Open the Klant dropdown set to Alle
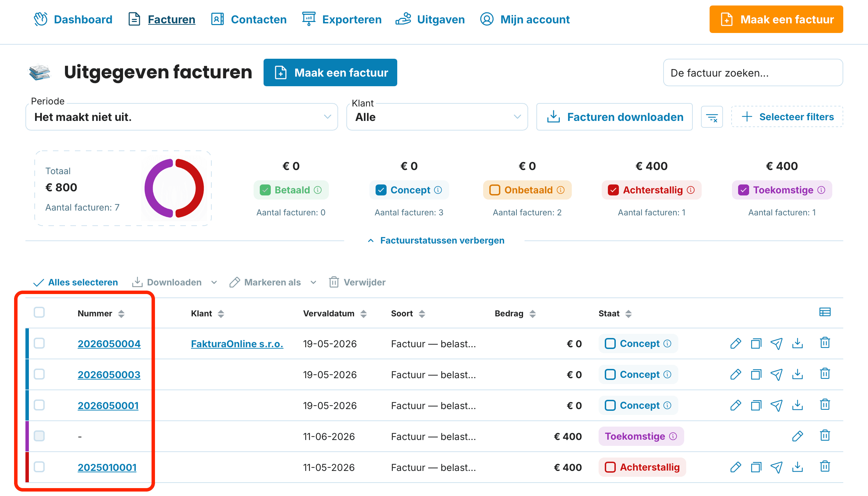This screenshot has width=868, height=496. 437,117
